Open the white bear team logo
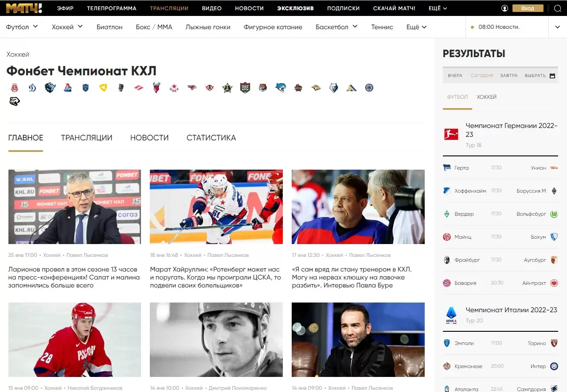Screen dimensions: 567x392 (x=15, y=101)
